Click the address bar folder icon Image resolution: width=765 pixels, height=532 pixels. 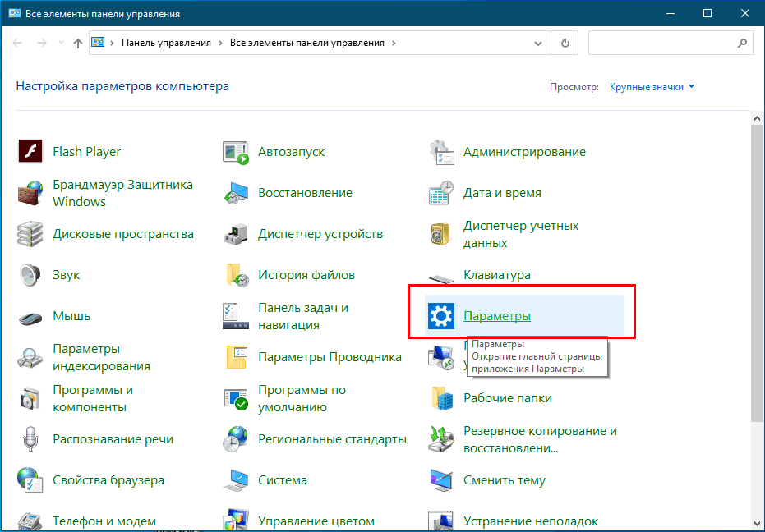click(x=98, y=43)
